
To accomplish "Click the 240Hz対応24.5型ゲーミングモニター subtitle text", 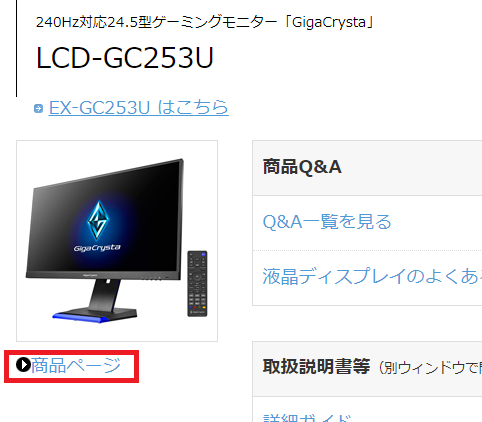I will pyautogui.click(x=156, y=22).
